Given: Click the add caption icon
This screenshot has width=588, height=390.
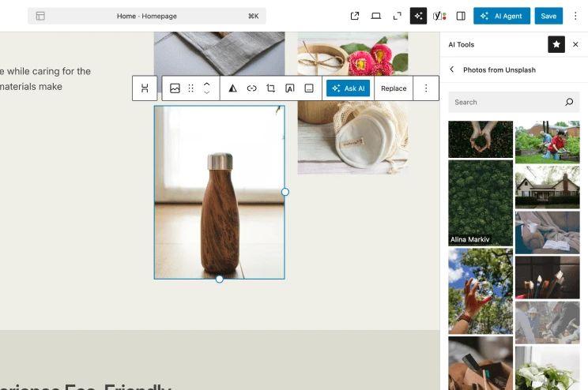Looking at the screenshot, I should coord(308,88).
